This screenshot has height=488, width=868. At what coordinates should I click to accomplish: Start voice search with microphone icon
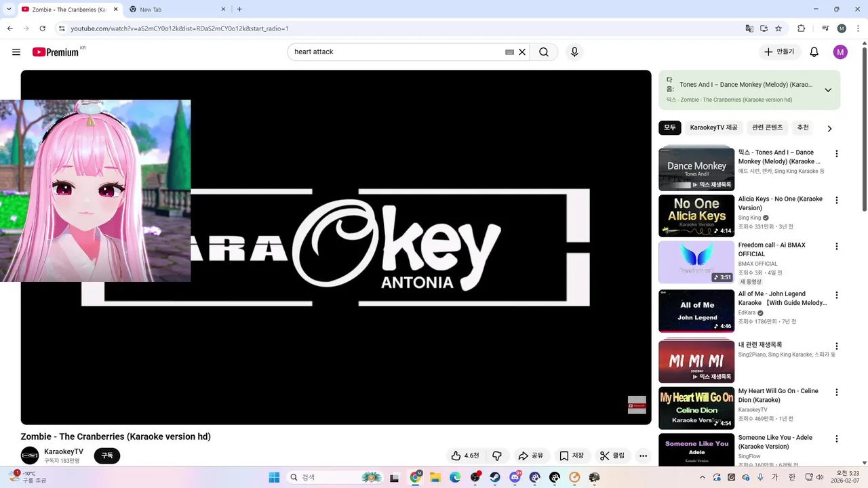click(x=574, y=52)
